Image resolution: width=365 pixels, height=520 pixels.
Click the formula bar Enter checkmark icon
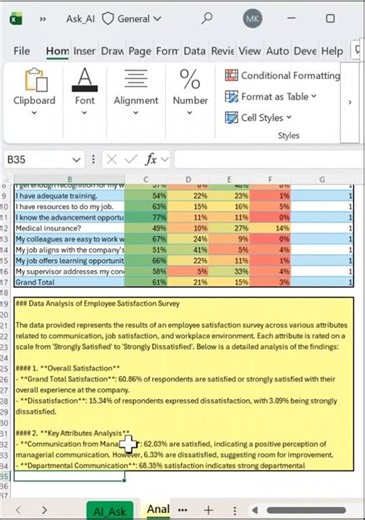[x=131, y=160]
